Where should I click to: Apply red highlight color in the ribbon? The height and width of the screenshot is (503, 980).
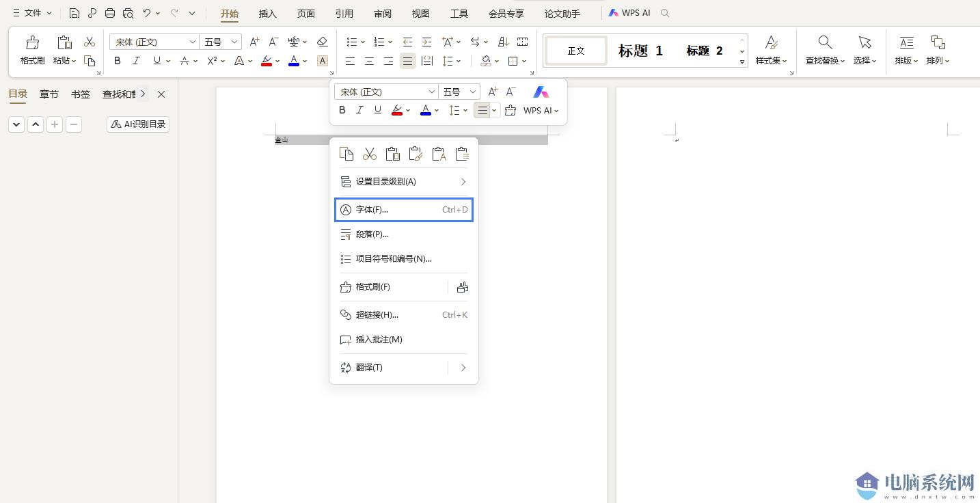(266, 61)
